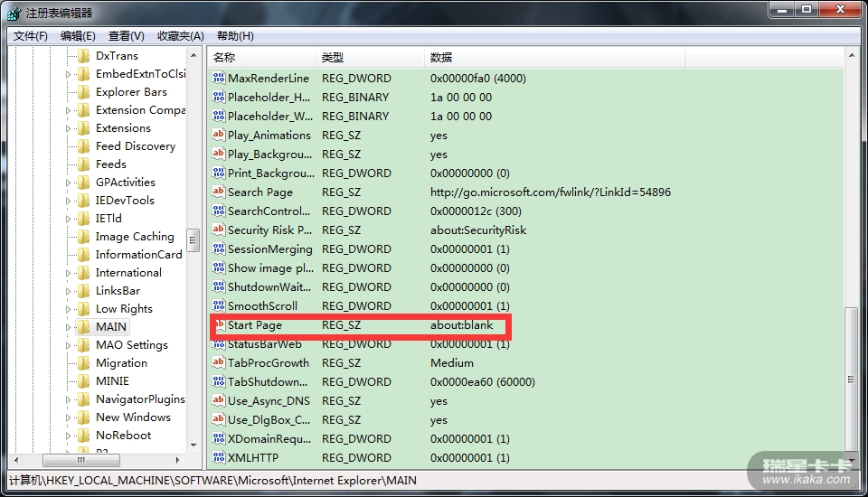Click the Play_Backgrou... string value icon
The image size is (868, 497).
pyautogui.click(x=219, y=154)
